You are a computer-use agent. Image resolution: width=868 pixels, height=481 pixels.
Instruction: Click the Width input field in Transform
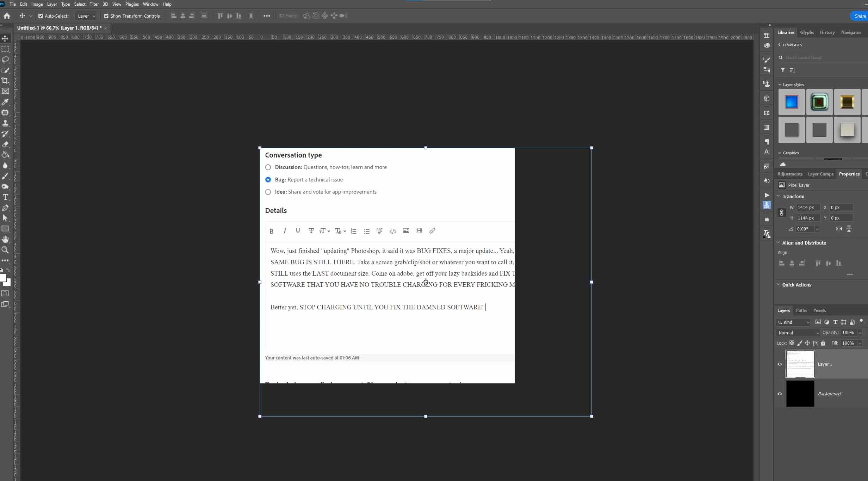[807, 207]
